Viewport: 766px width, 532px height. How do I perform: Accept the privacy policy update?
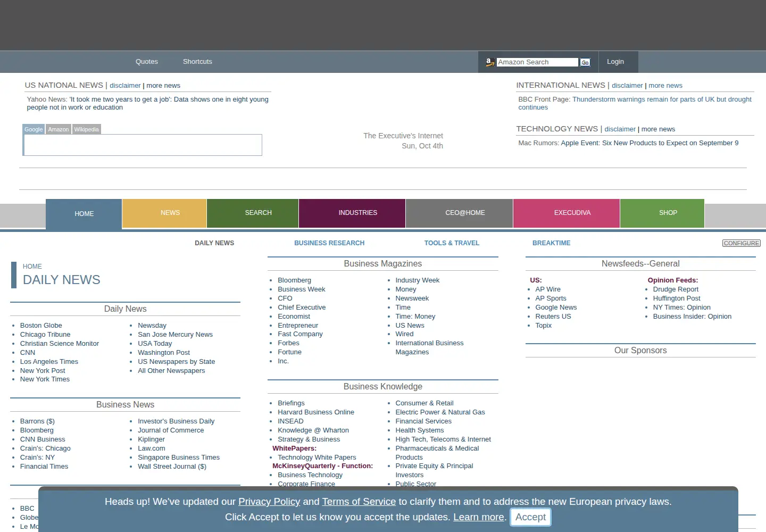530,517
